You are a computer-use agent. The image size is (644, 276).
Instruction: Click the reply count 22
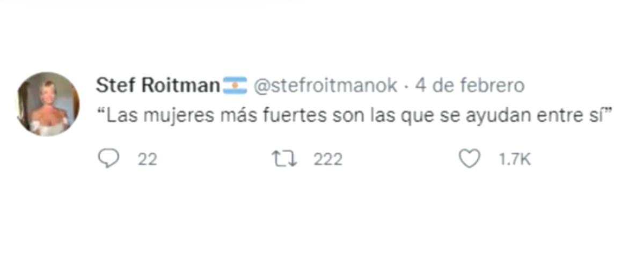point(147,159)
